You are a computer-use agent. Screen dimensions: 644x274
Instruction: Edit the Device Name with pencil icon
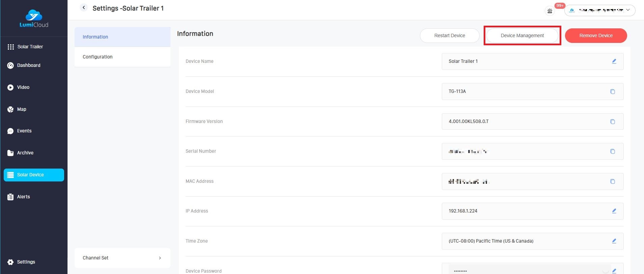click(614, 61)
